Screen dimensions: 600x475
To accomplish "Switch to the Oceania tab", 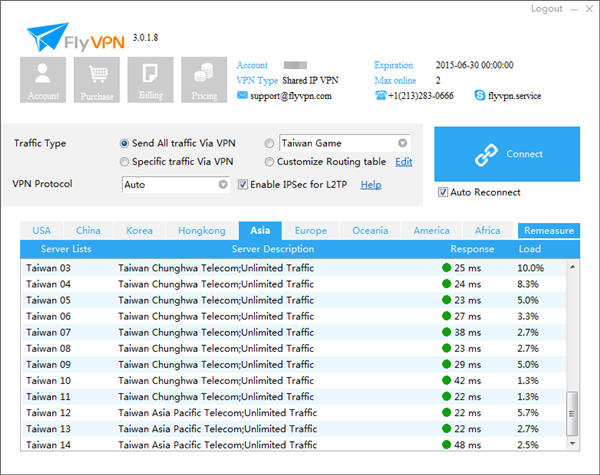I will pyautogui.click(x=370, y=230).
